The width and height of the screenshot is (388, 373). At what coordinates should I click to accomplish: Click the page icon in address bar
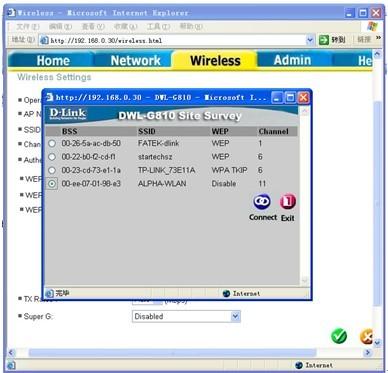[44, 41]
